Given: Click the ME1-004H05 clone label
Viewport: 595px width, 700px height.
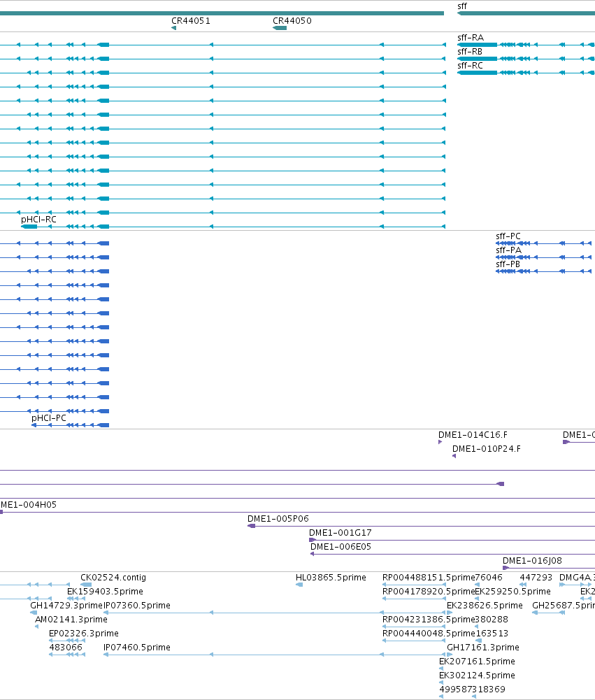Looking at the screenshot, I should pos(29,504).
